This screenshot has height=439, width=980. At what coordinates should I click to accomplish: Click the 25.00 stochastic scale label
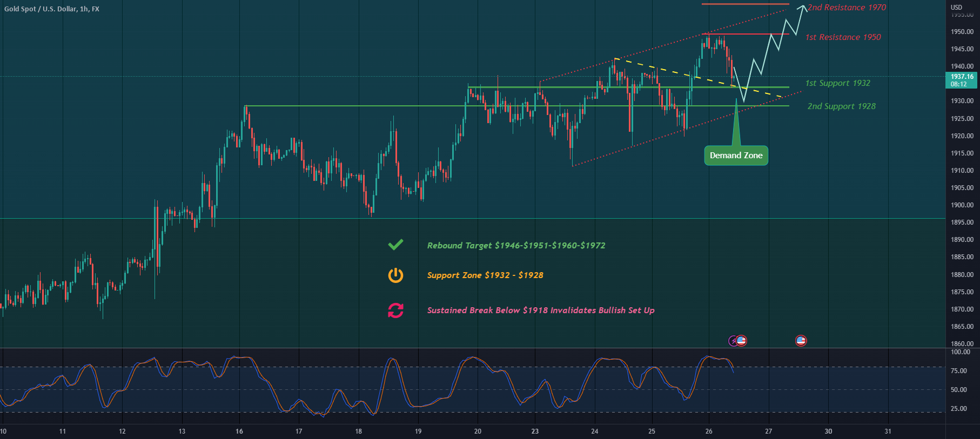click(x=959, y=409)
